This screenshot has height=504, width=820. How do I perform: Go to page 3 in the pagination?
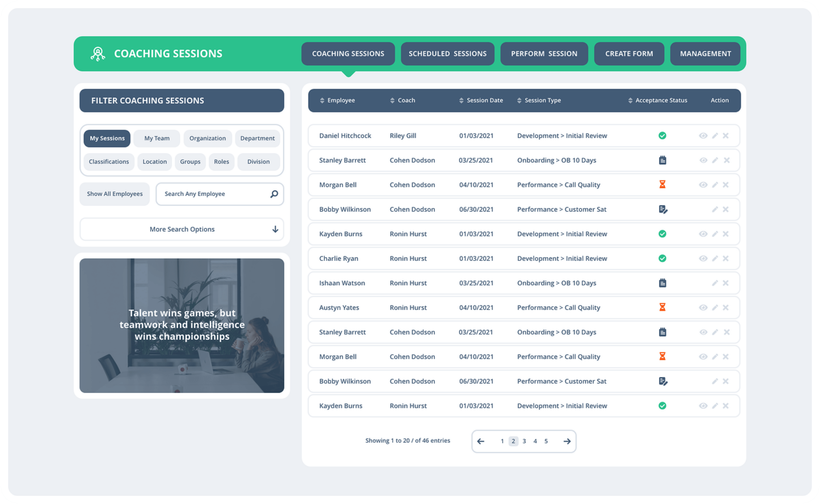(x=524, y=441)
